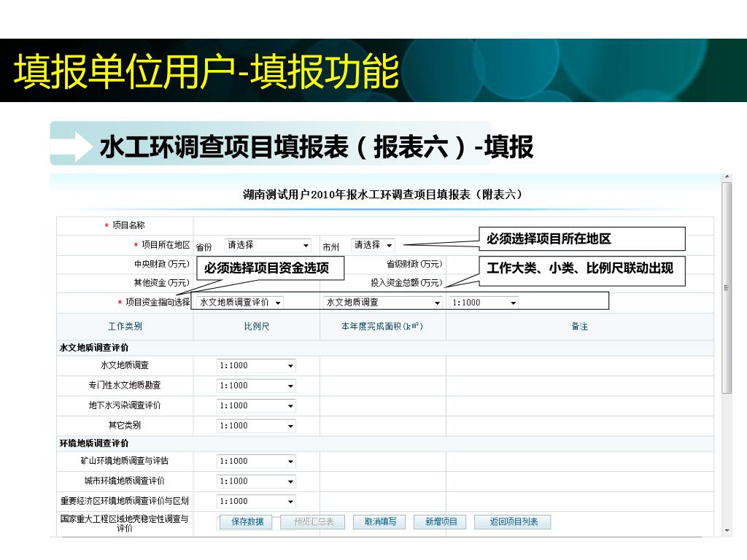Open the 1:1000 scale dropdown in funding row
747x560 pixels.
484,303
